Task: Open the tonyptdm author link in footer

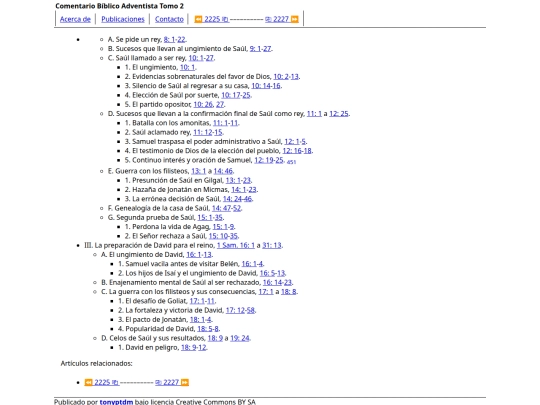Action: point(116,402)
